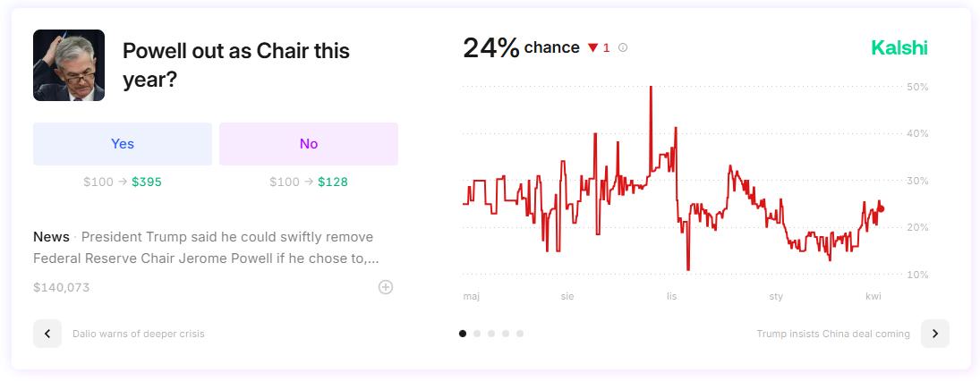Click 'Dalio warns of deeper crisis' link
Screen dimensions: 980x381
(x=139, y=334)
